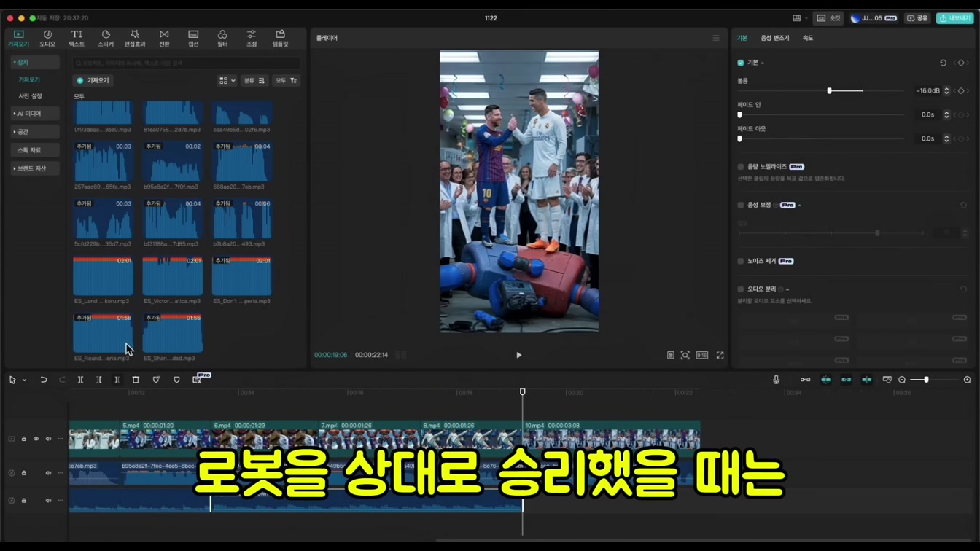980x551 pixels.
Task: Open the player panel menu icon
Action: coord(716,38)
